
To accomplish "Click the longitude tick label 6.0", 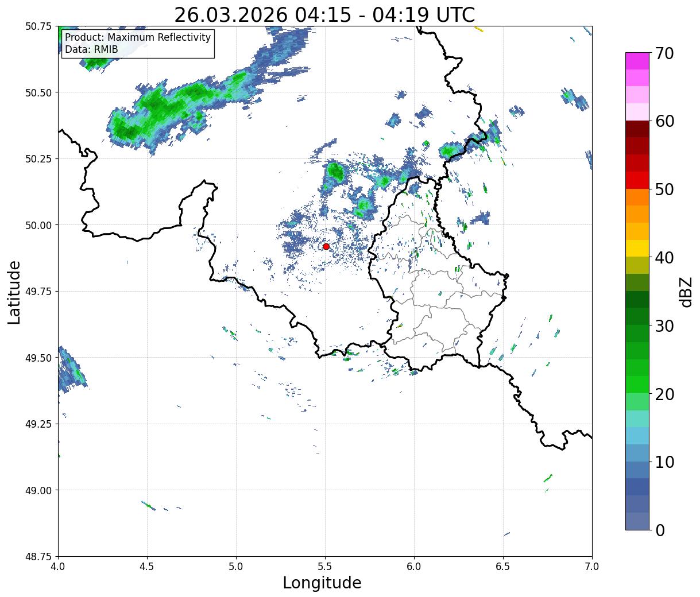I will point(414,566).
